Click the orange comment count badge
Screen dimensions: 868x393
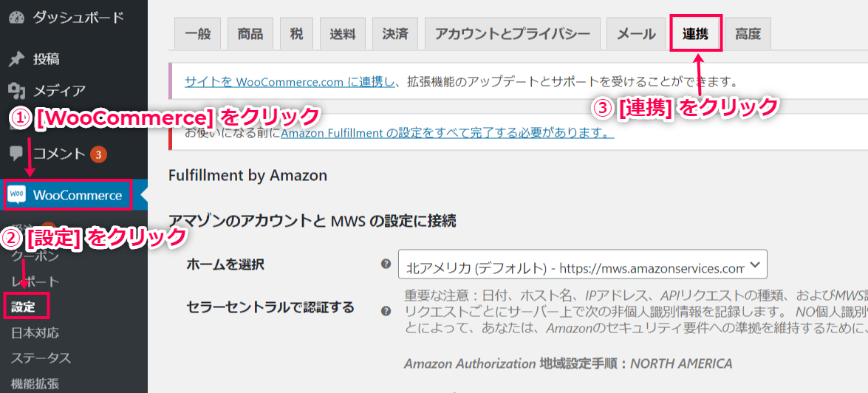point(98,154)
